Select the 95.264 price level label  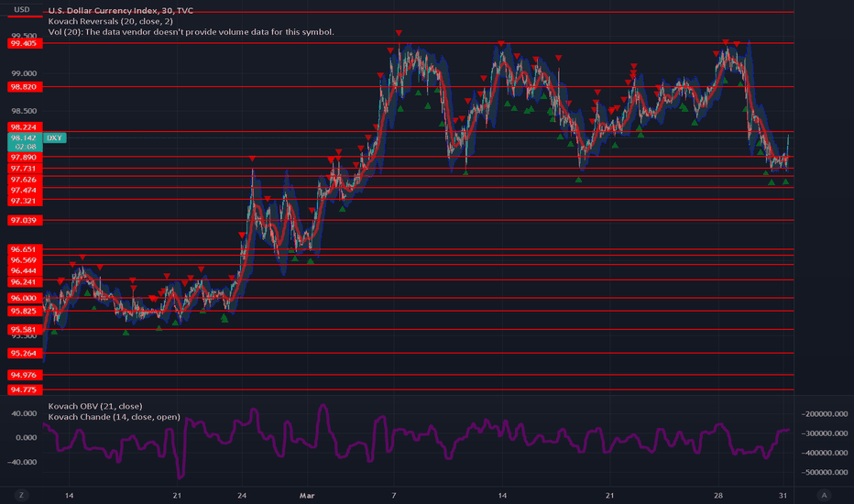(25, 353)
